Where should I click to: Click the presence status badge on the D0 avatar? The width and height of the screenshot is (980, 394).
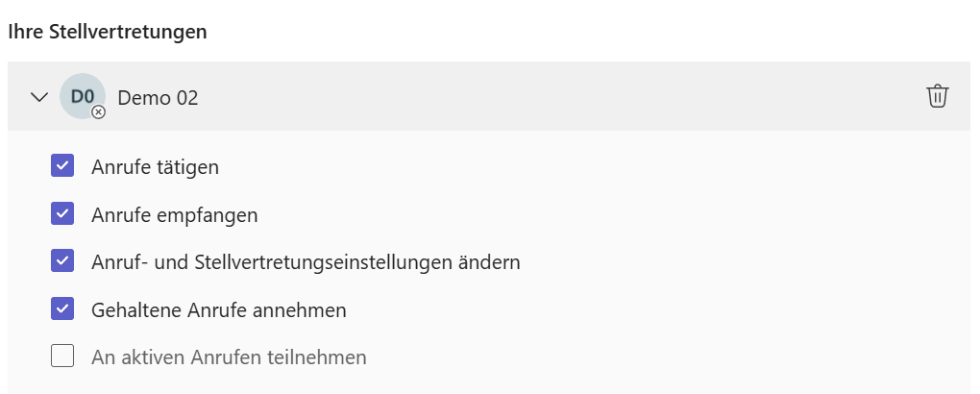[98, 112]
